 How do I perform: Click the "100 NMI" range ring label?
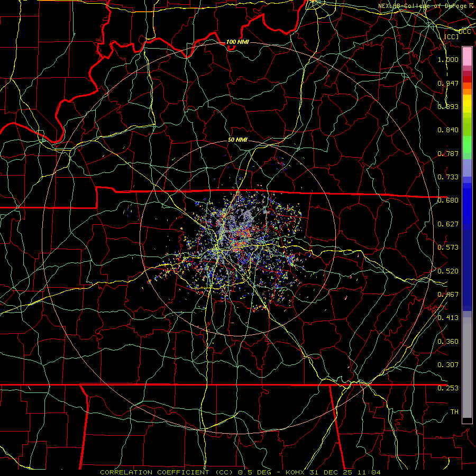[237, 42]
